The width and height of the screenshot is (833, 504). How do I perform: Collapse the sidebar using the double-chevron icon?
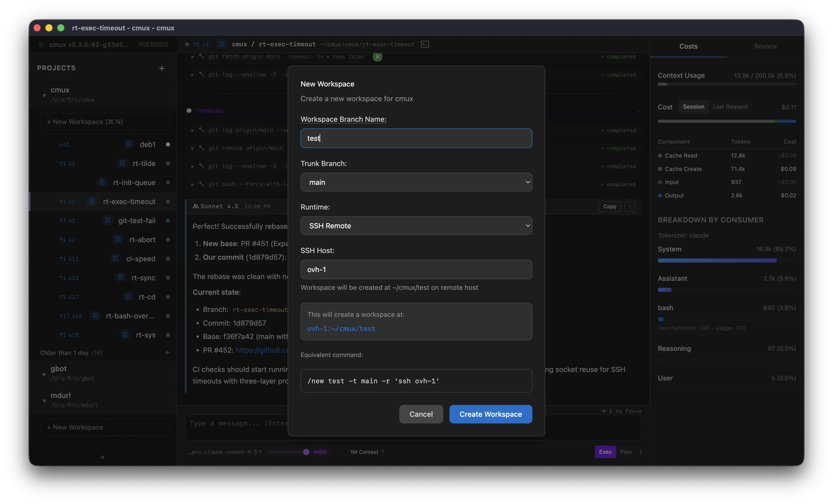point(103,457)
